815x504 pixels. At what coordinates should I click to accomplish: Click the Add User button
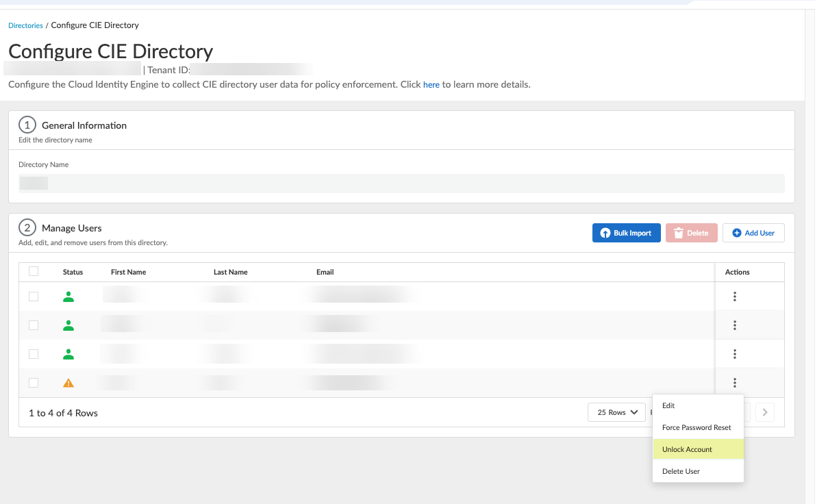[x=753, y=233]
